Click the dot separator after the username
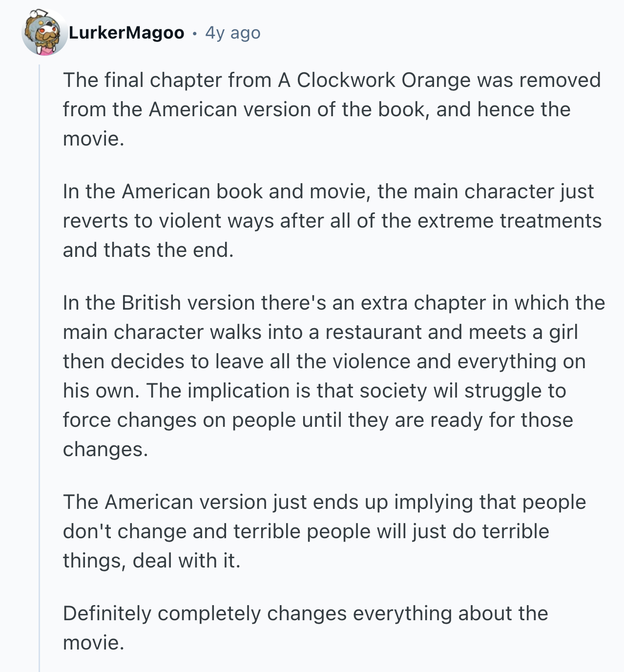624x672 pixels. (194, 33)
